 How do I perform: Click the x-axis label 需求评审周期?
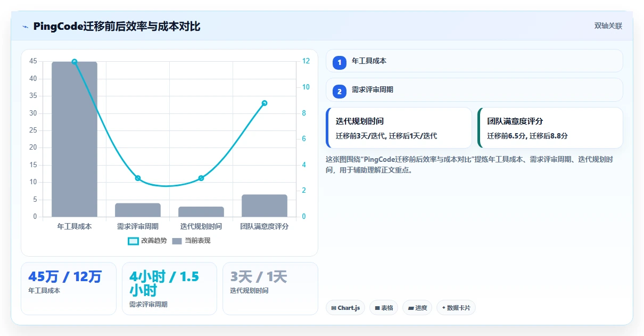pyautogui.click(x=138, y=226)
